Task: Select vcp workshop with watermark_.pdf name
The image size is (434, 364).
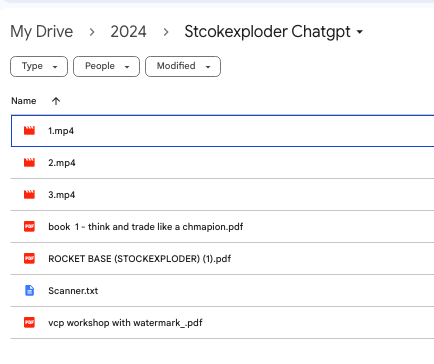Action: [x=125, y=323]
